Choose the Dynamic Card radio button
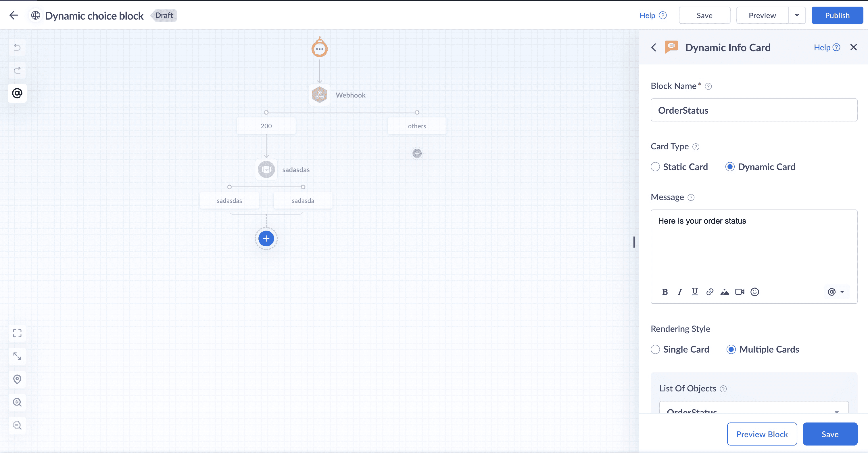 [730, 167]
